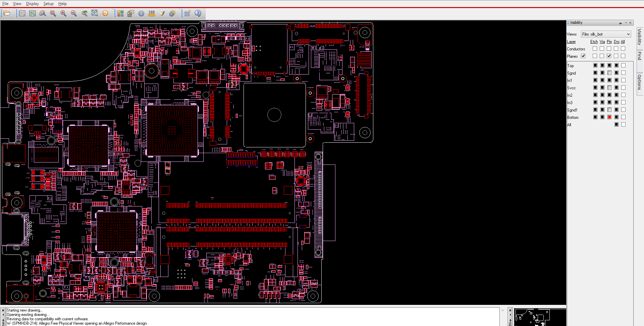Image resolution: width=644 pixels, height=326 pixels.
Task: Click the world view thumbnail window
Action: point(540,318)
